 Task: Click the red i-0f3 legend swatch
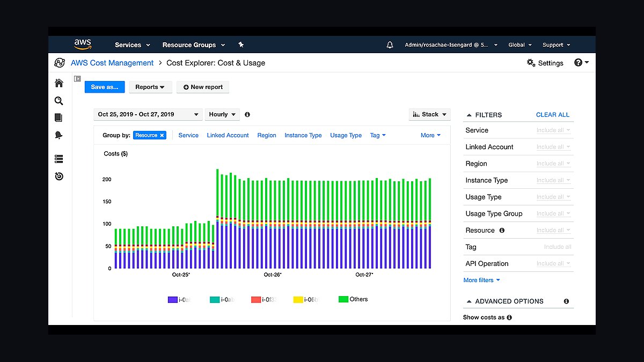click(x=256, y=300)
